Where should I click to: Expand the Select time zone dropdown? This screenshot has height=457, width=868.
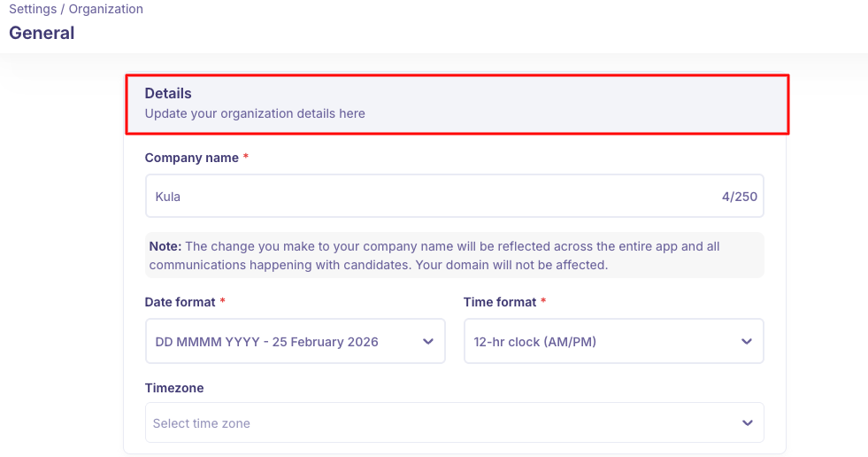[x=442, y=423]
